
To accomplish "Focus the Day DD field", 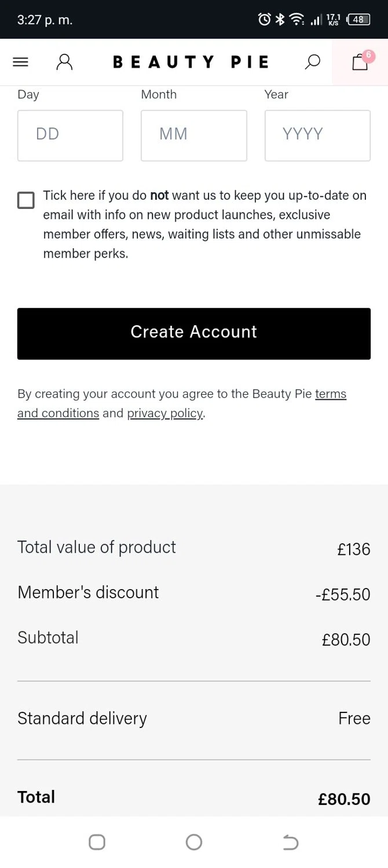I will click(x=70, y=135).
